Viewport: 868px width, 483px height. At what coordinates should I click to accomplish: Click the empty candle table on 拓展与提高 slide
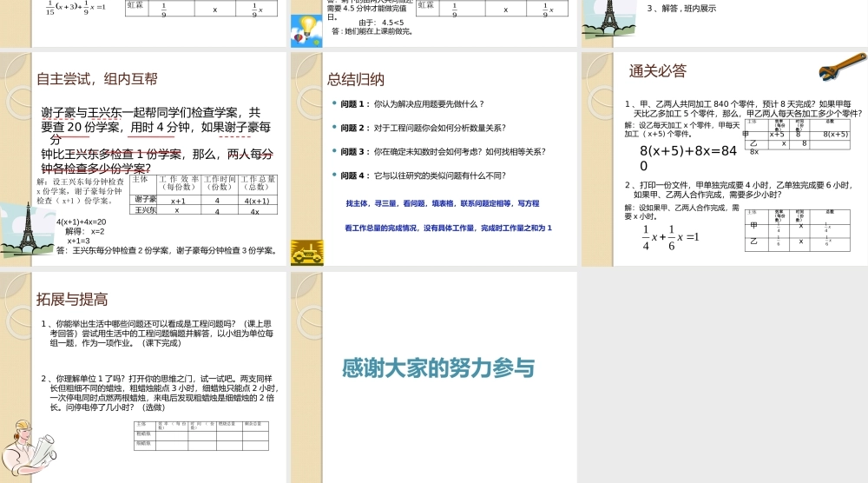pyautogui.click(x=201, y=435)
